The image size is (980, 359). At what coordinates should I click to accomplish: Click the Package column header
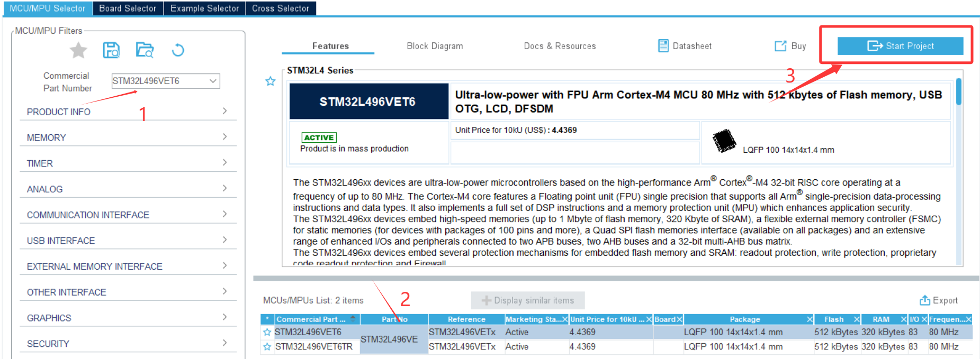point(745,319)
